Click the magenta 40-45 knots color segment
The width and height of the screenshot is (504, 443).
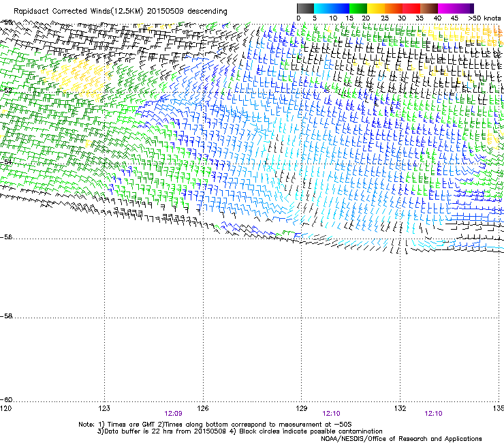447,8
